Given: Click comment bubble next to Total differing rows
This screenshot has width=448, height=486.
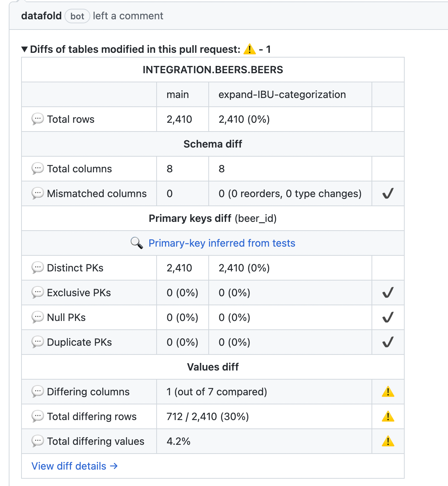Looking at the screenshot, I should pyautogui.click(x=38, y=416).
